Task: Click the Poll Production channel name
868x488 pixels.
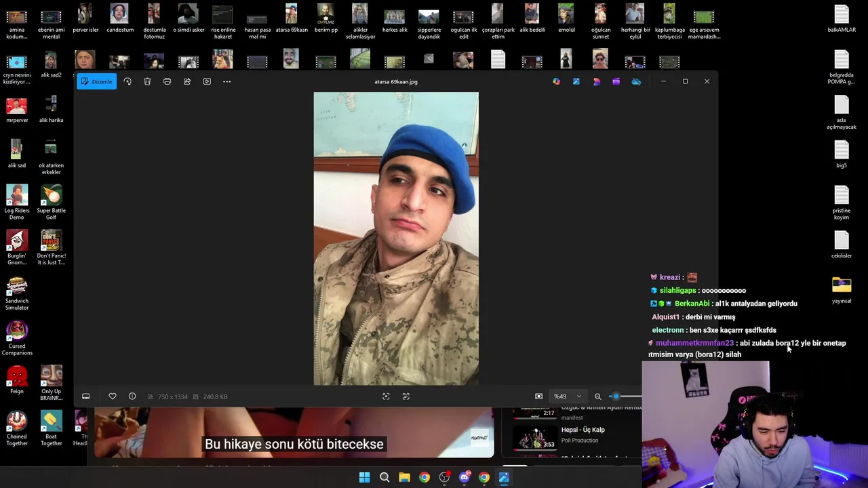Action: pos(580,441)
